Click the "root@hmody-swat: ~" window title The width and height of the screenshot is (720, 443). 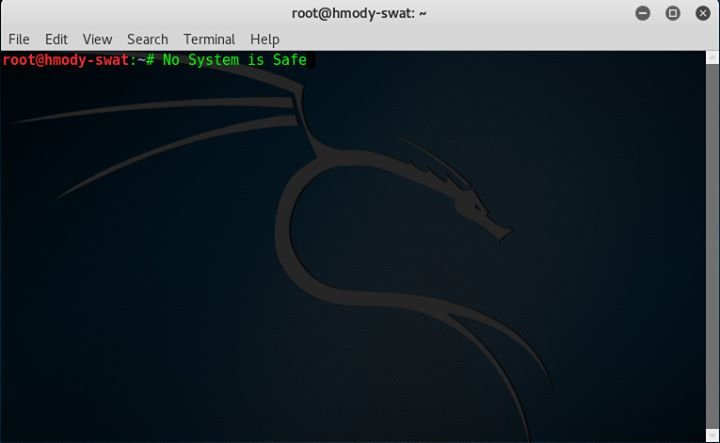(358, 13)
